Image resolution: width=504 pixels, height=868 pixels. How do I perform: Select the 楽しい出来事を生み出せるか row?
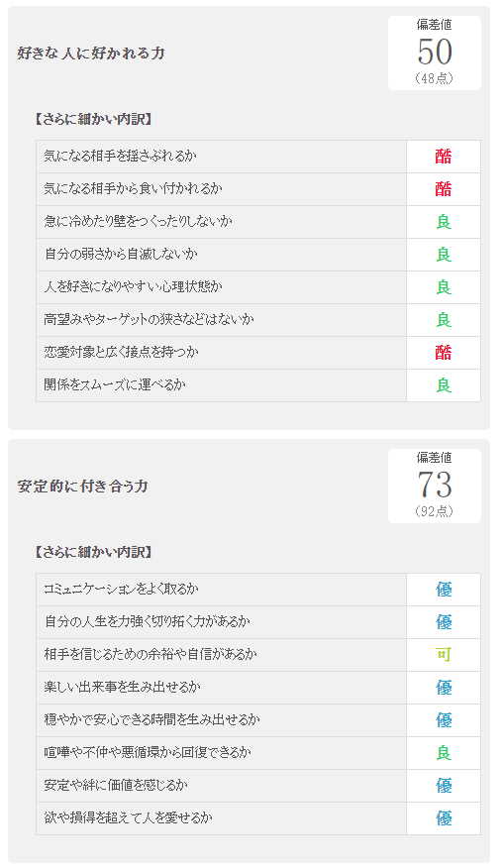click(258, 688)
